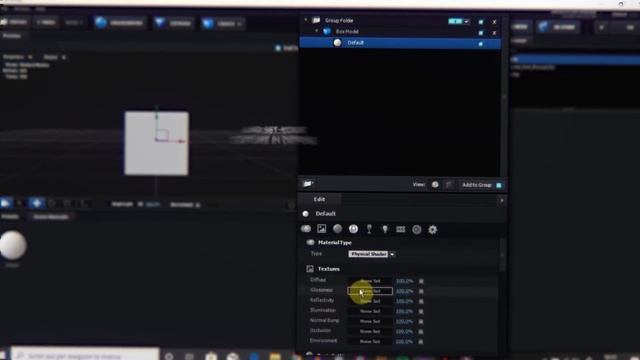Click the folder icon below the scene tree
The width and height of the screenshot is (640, 360).
click(x=308, y=184)
